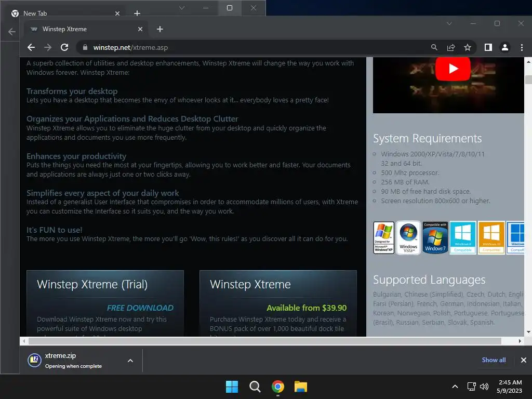532x399 pixels.
Task: Click the horizontal scroll left arrow
Action: tap(23, 341)
